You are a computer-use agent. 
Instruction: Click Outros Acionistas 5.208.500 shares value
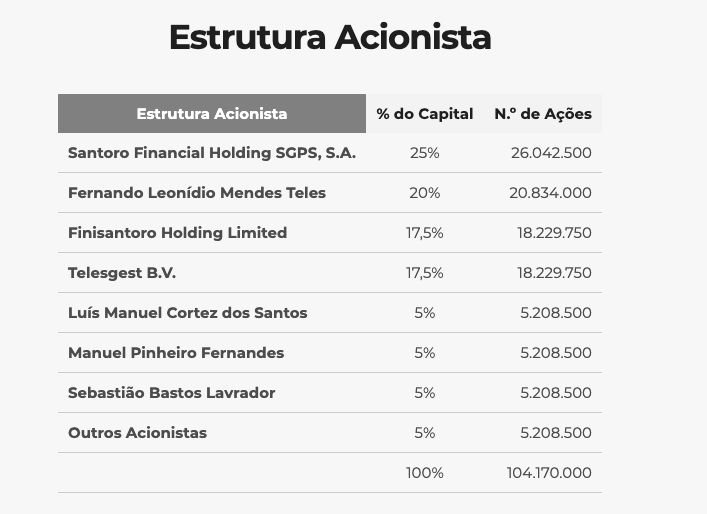coord(556,433)
